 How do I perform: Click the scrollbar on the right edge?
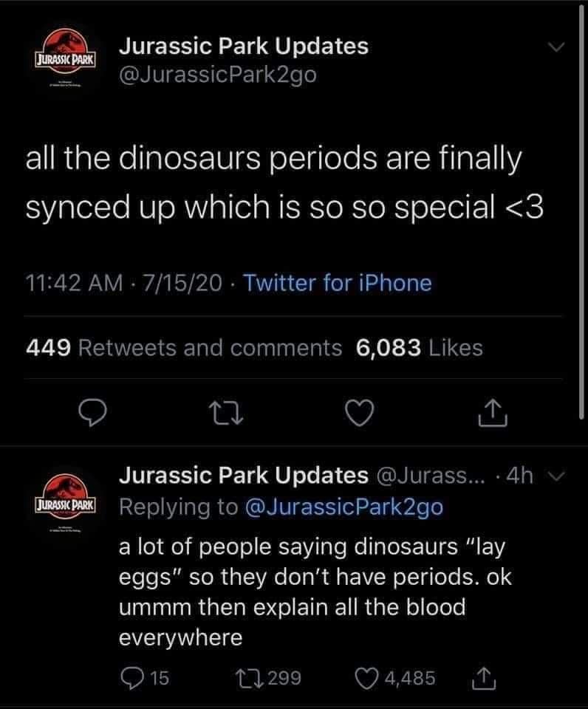tap(582, 222)
